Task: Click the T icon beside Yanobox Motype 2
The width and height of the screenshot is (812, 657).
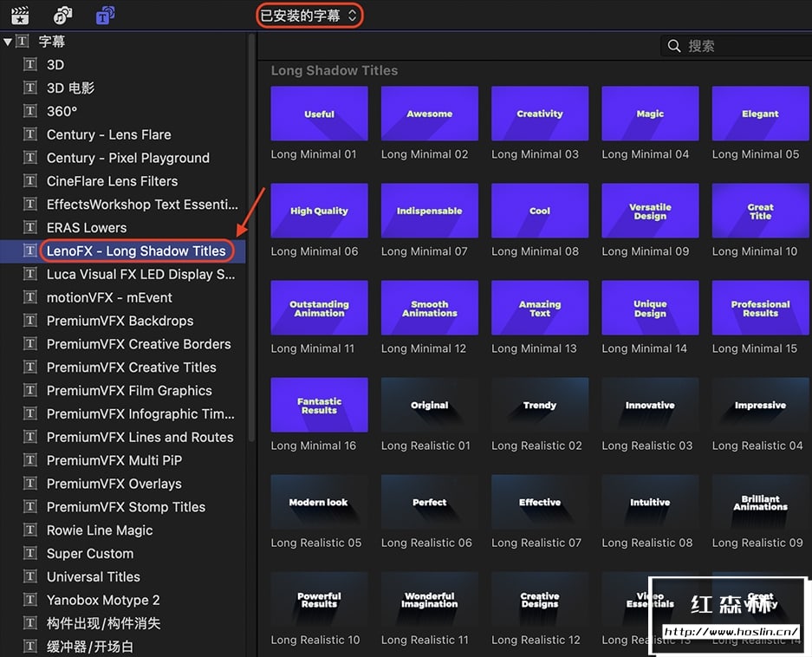Action: [x=30, y=600]
